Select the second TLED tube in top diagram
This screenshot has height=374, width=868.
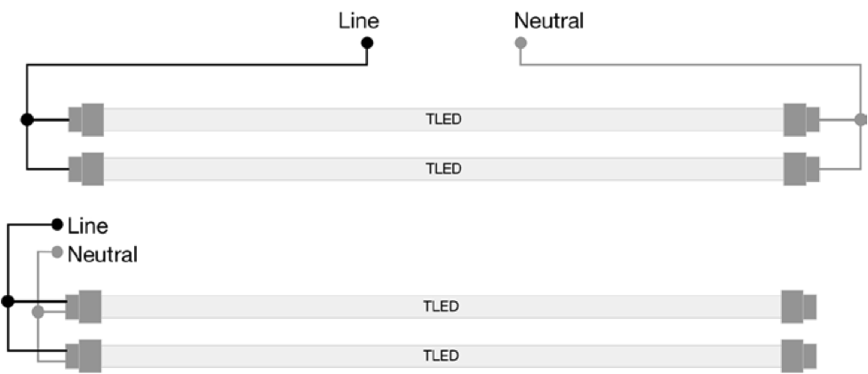[x=443, y=169]
